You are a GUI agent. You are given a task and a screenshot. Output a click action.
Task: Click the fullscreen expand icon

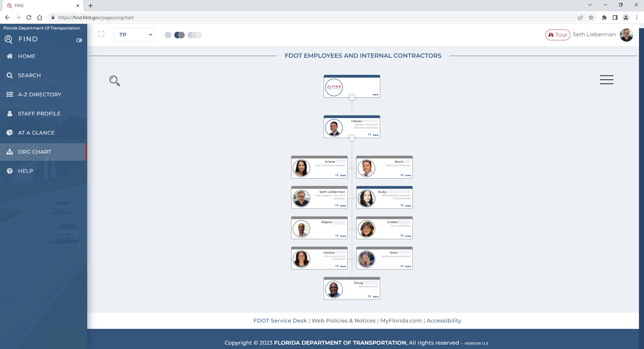point(102,34)
